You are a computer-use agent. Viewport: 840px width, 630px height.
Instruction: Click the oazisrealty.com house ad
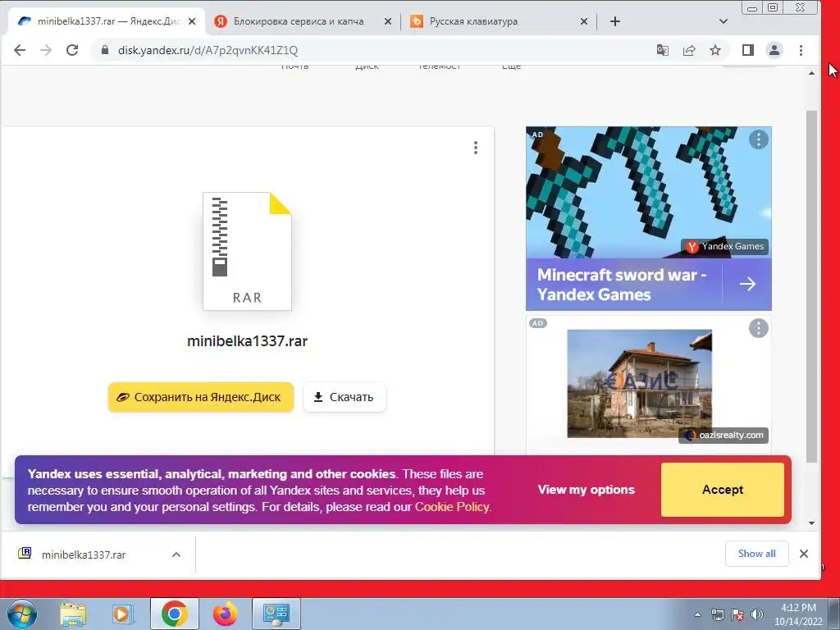point(640,384)
